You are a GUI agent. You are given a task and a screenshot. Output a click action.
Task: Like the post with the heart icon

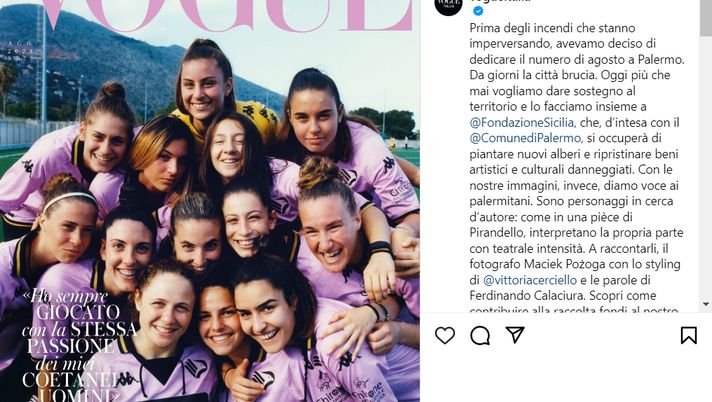point(445,336)
